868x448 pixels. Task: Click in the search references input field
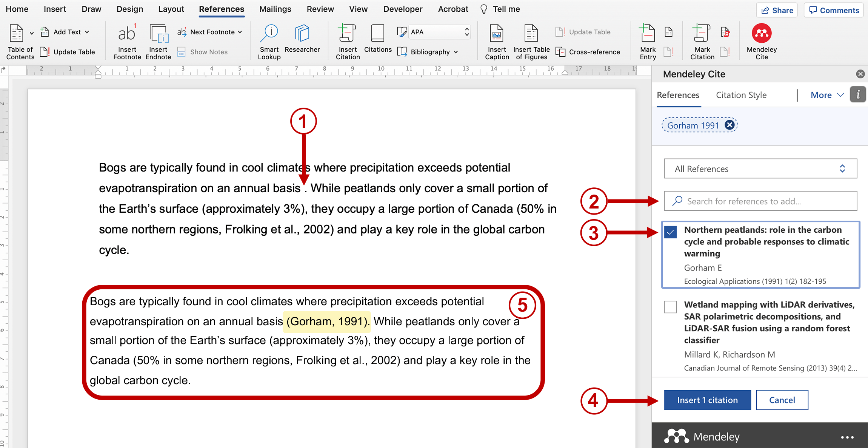(x=762, y=201)
